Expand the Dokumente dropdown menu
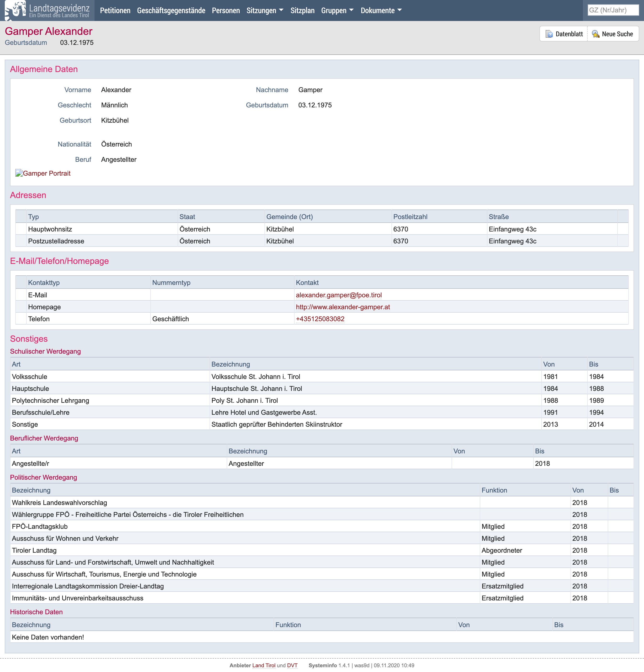Image resolution: width=644 pixels, height=672 pixels. (381, 10)
